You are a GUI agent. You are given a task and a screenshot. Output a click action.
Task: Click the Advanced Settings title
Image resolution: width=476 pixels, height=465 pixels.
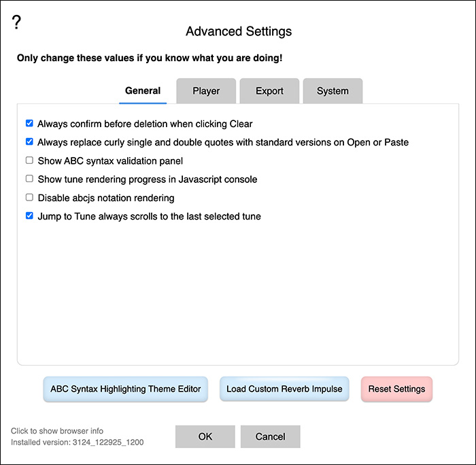tap(239, 31)
